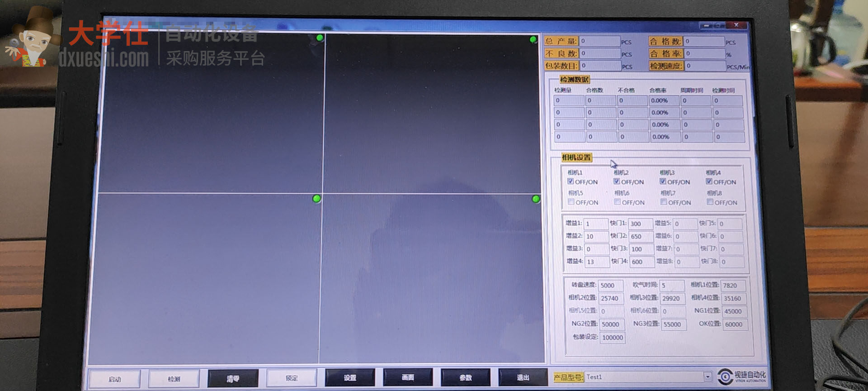The height and width of the screenshot is (391, 868).
Task: Tick the 相机8 OFF/ON checkbox
Action: point(710,202)
